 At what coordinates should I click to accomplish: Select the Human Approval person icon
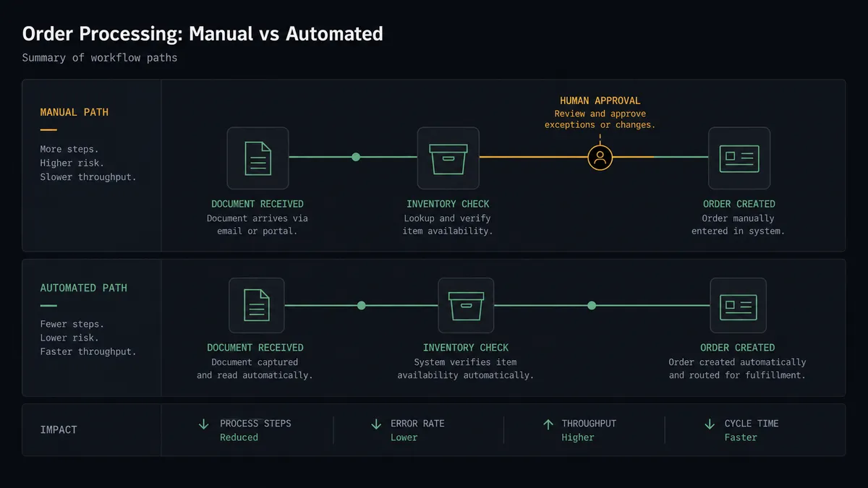[600, 157]
